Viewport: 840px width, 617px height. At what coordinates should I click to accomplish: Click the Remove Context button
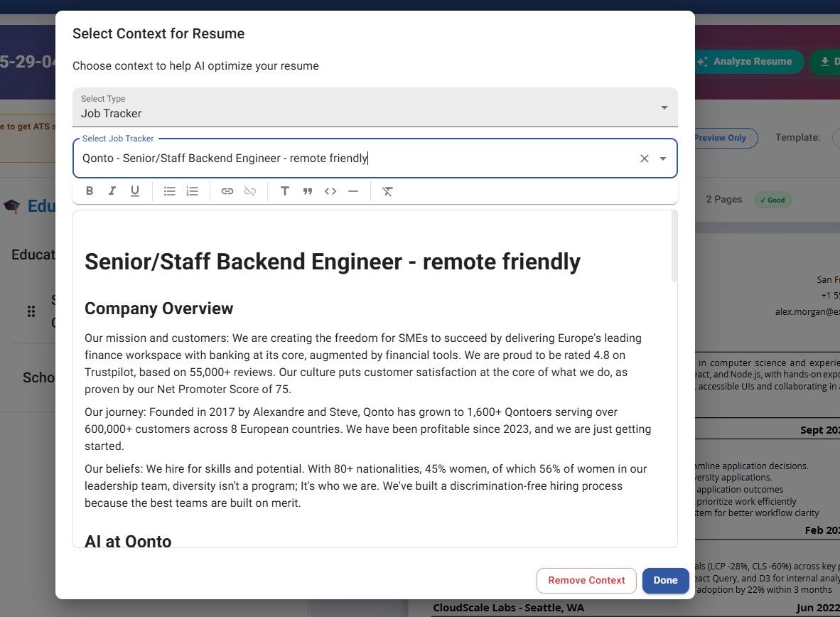586,580
